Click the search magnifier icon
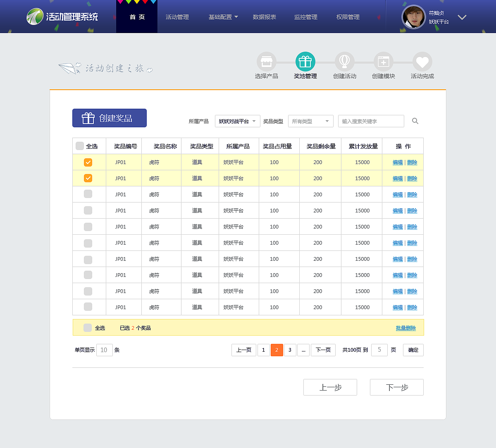The height and width of the screenshot is (448, 496). [415, 121]
